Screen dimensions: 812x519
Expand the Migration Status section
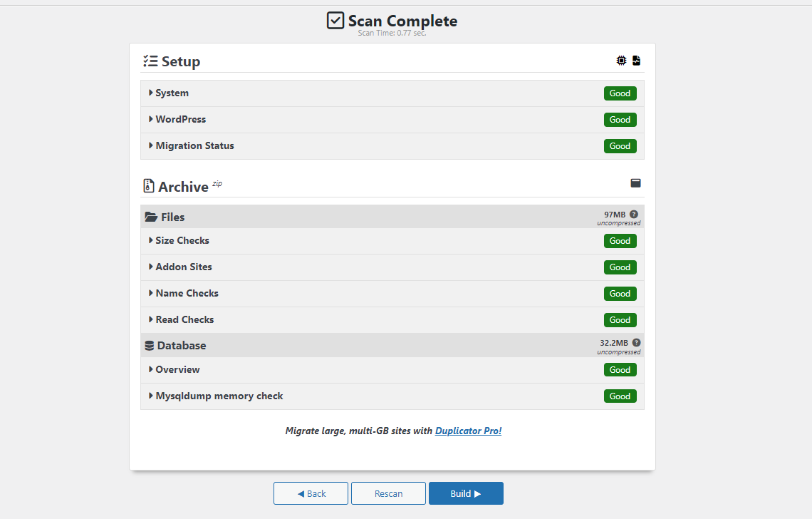[194, 145]
